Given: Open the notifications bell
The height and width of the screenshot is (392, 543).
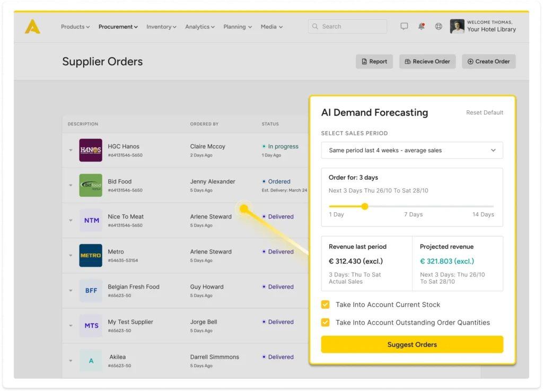Looking at the screenshot, I should coord(421,27).
